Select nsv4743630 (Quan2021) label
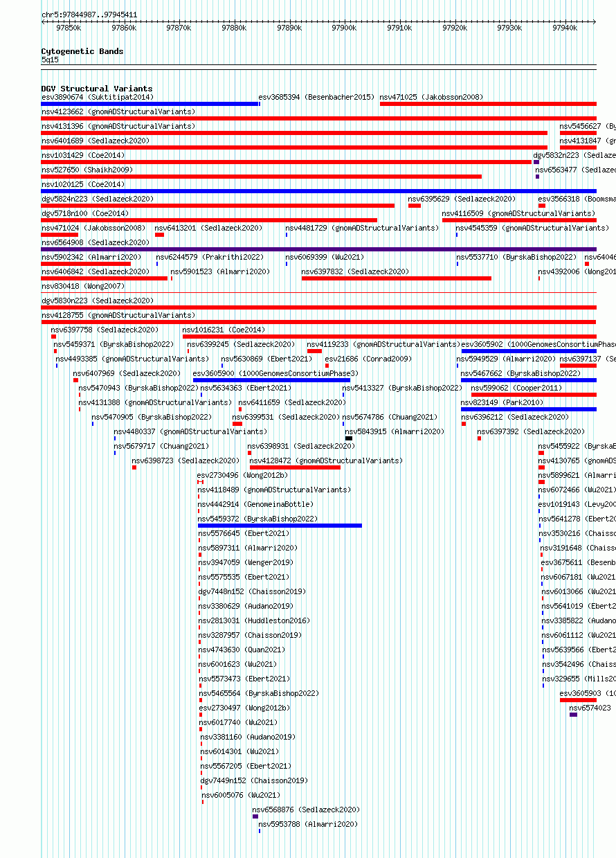Viewport: 616px width, 858px height. (242, 650)
